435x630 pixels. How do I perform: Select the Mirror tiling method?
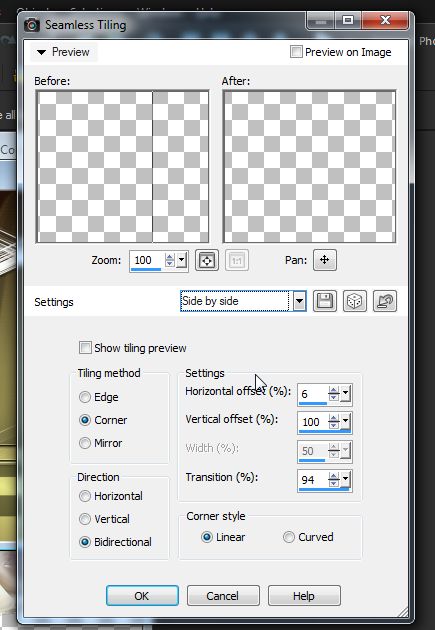85,443
